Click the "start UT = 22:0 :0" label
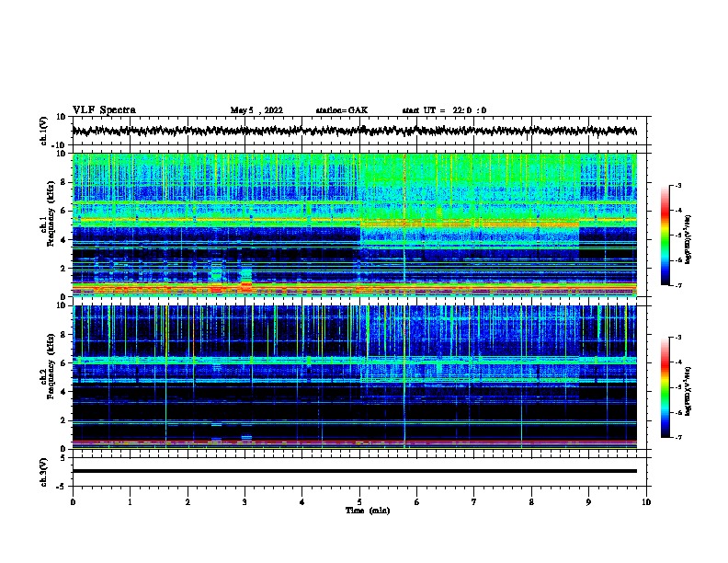 (444, 110)
